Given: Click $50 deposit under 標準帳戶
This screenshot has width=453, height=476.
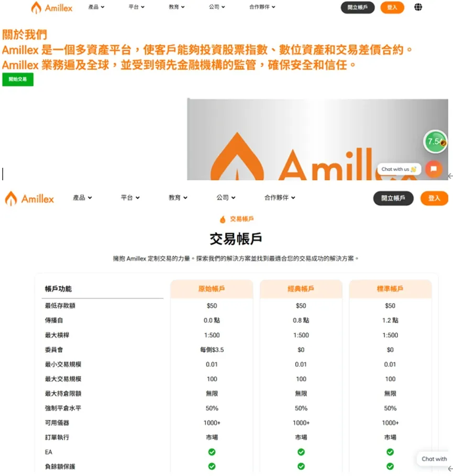Looking at the screenshot, I should pos(390,306).
